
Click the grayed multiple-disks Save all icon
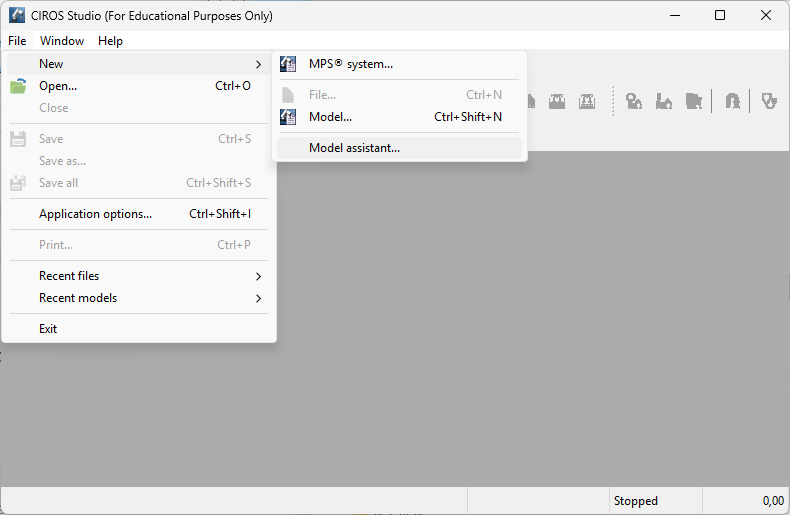tap(18, 183)
